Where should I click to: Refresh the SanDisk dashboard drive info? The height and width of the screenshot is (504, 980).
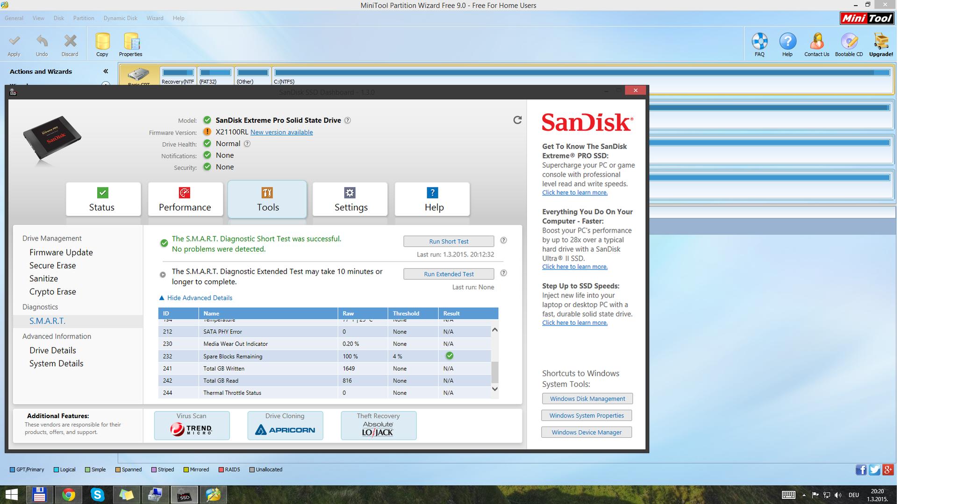point(517,120)
